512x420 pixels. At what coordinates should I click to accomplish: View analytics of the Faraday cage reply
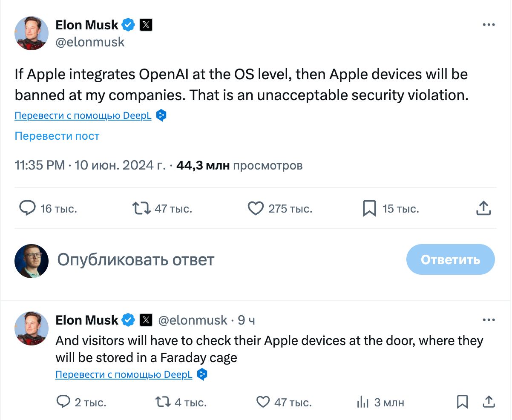coord(362,402)
